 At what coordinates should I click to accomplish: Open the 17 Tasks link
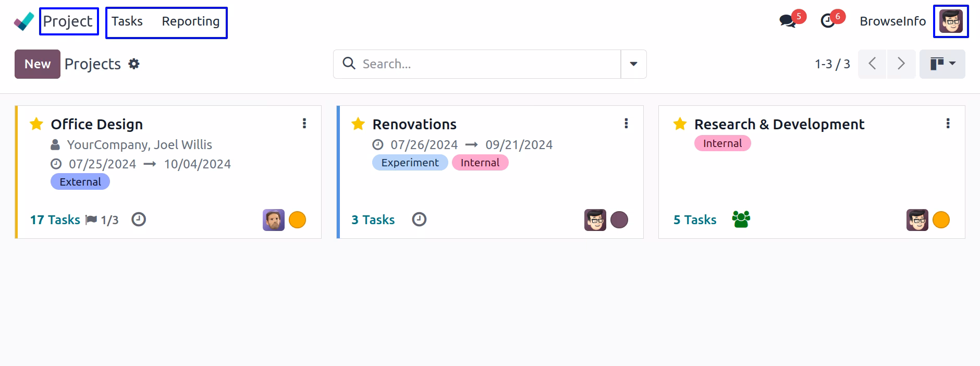pyautogui.click(x=55, y=220)
